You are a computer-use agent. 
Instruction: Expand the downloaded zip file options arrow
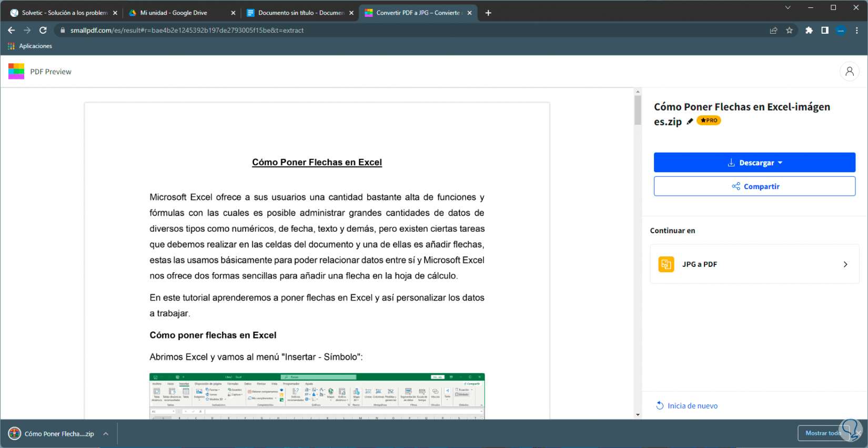[106, 434]
